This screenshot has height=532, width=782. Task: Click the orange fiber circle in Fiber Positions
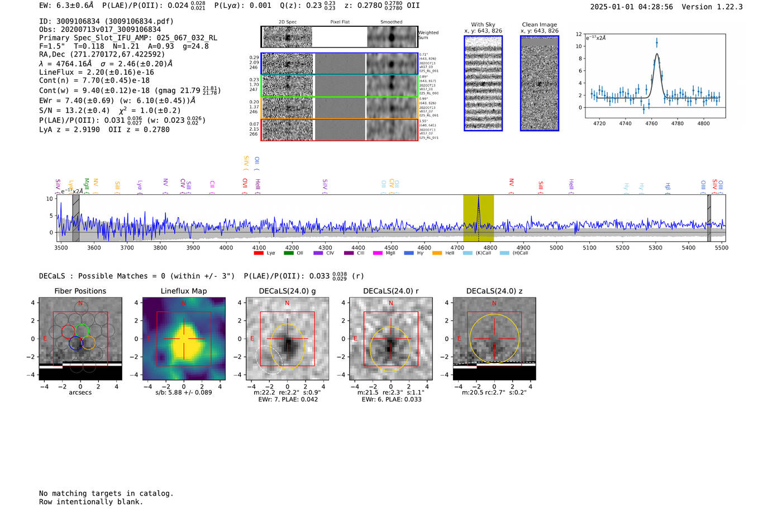click(x=89, y=342)
